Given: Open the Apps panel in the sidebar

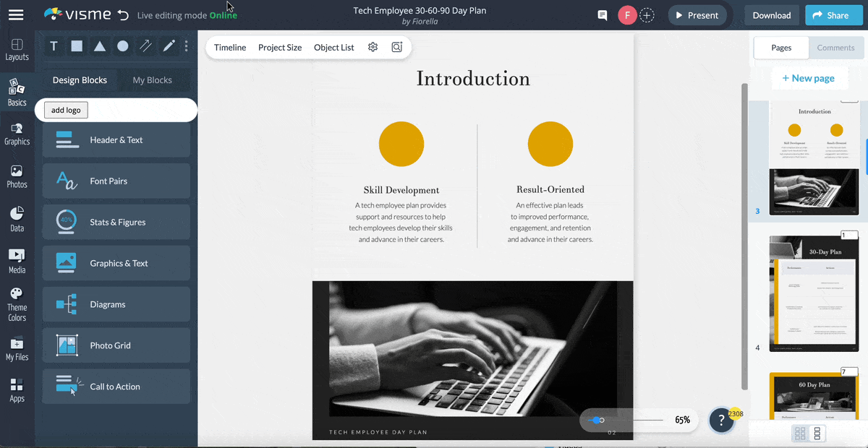Looking at the screenshot, I should 17,389.
